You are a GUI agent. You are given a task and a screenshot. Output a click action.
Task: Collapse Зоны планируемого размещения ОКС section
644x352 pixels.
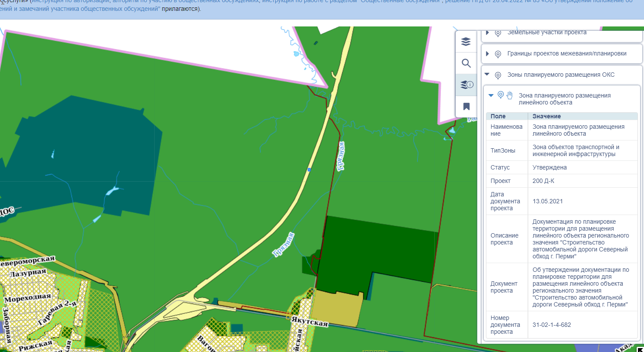coord(487,75)
